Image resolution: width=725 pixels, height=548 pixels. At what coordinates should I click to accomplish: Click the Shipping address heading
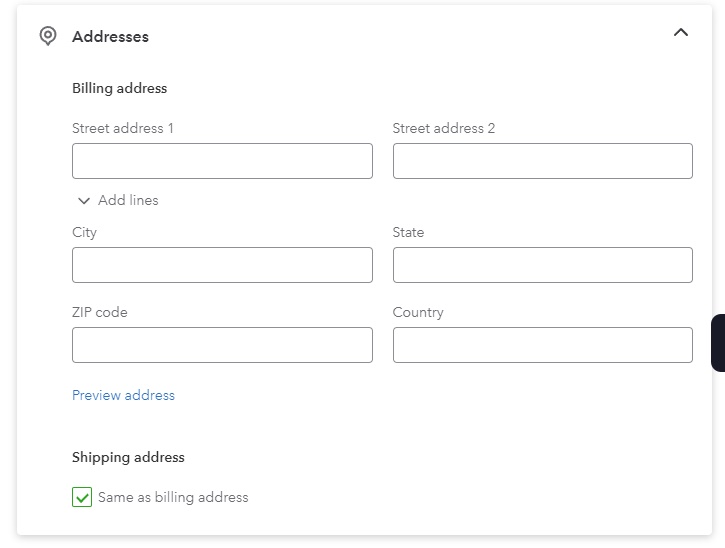pyautogui.click(x=128, y=457)
